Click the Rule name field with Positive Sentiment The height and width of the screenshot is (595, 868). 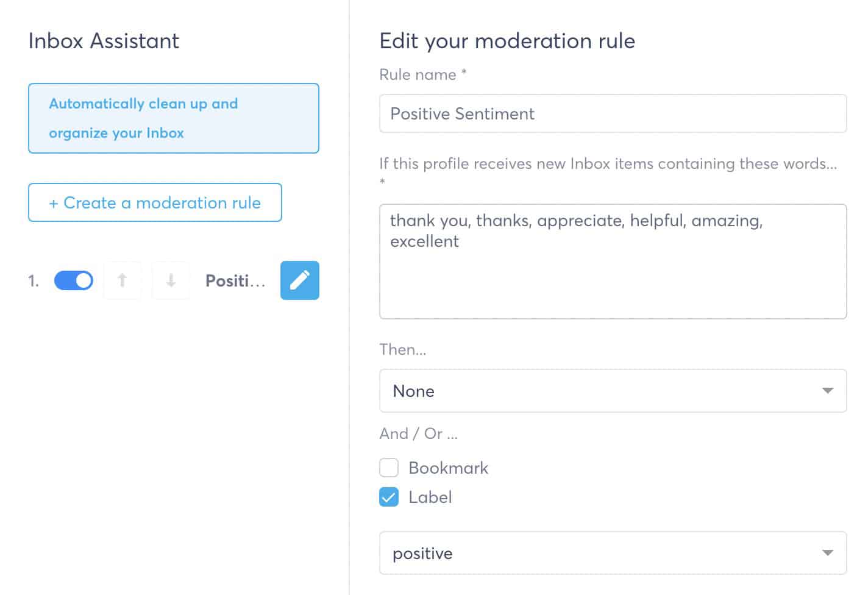(x=612, y=113)
